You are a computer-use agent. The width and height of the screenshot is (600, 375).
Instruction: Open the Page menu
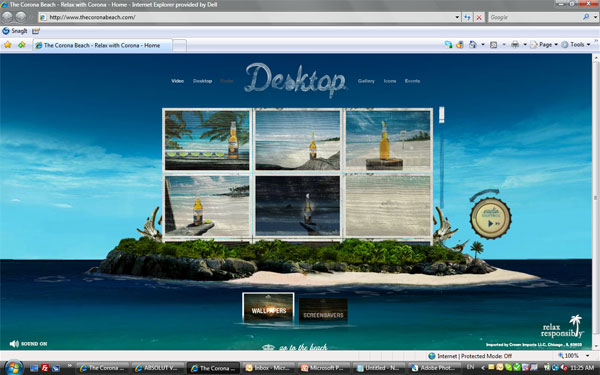pyautogui.click(x=544, y=45)
